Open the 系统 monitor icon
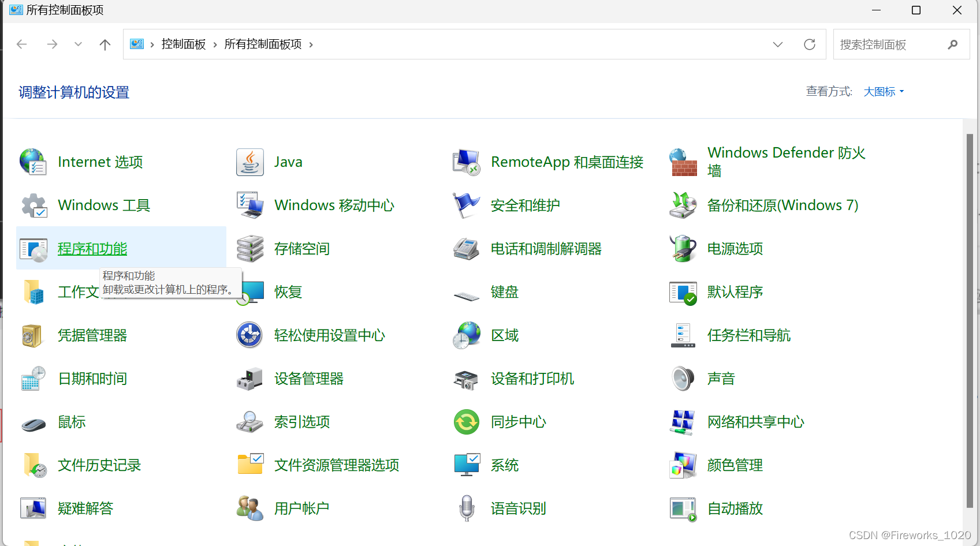The width and height of the screenshot is (980, 546). click(x=467, y=465)
